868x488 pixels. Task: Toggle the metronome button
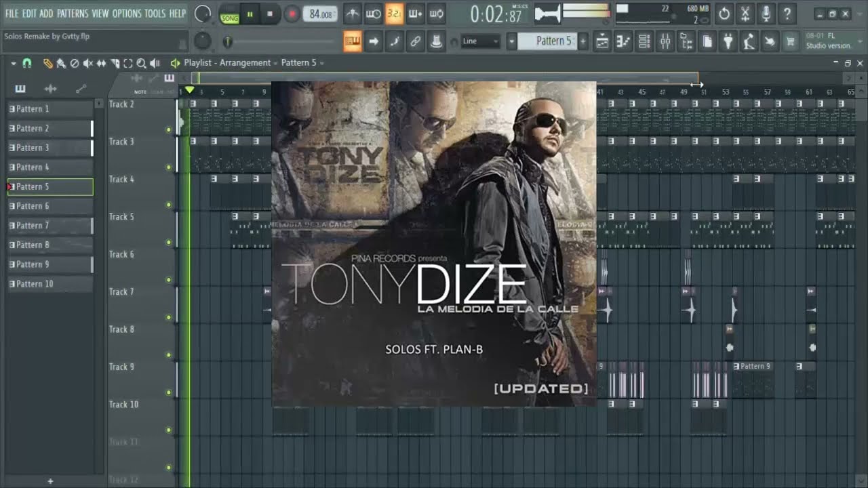tap(352, 14)
